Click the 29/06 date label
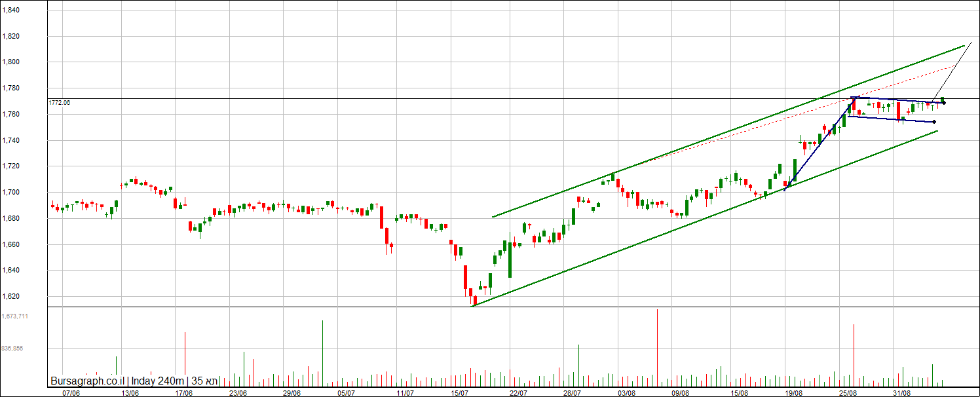The width and height of the screenshot is (980, 397). click(292, 393)
